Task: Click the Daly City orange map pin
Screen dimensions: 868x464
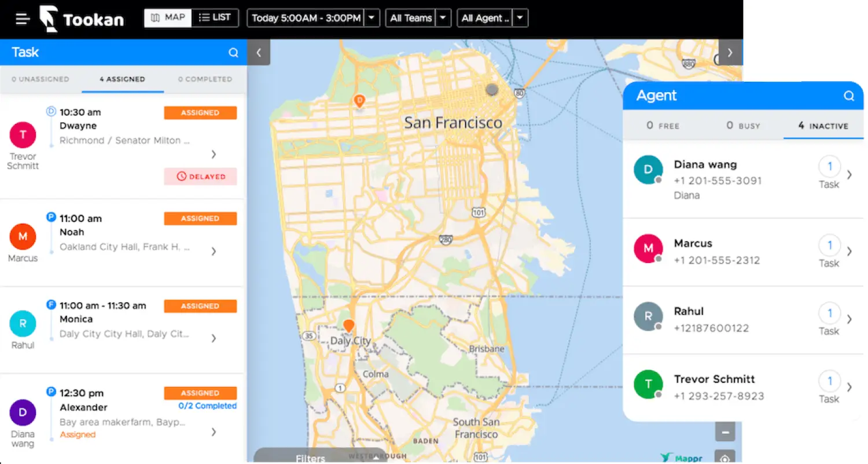Action: [x=348, y=326]
